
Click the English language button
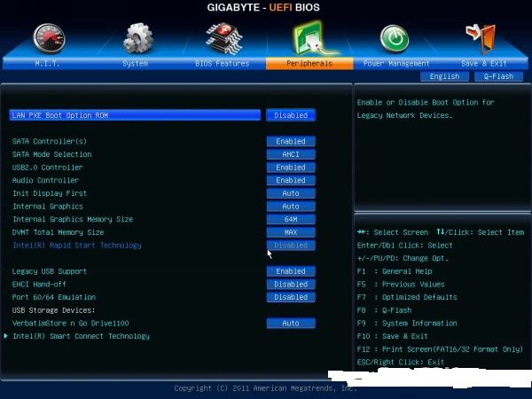click(444, 76)
